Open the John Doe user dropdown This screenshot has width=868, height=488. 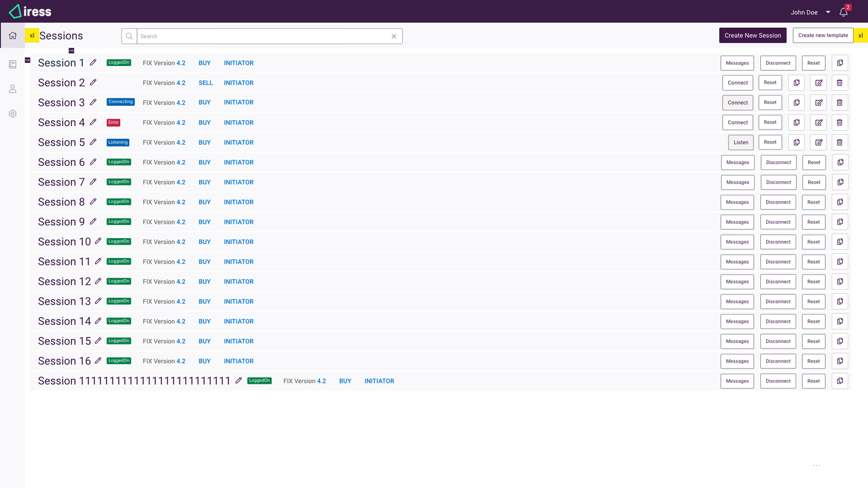click(810, 12)
